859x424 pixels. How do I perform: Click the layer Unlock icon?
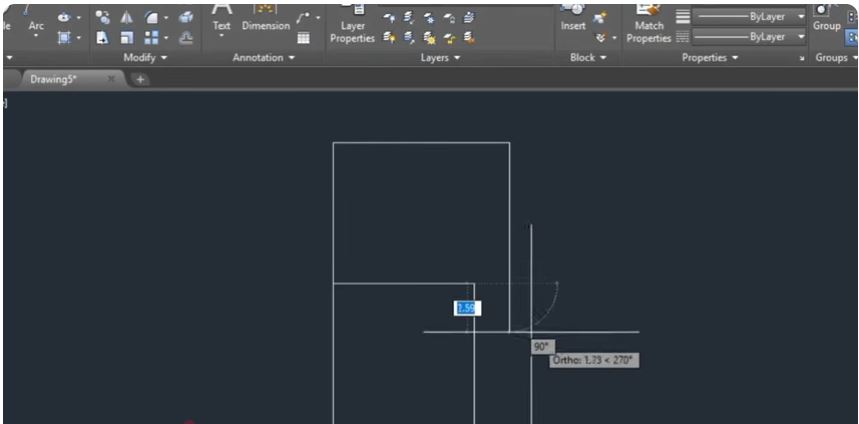449,38
